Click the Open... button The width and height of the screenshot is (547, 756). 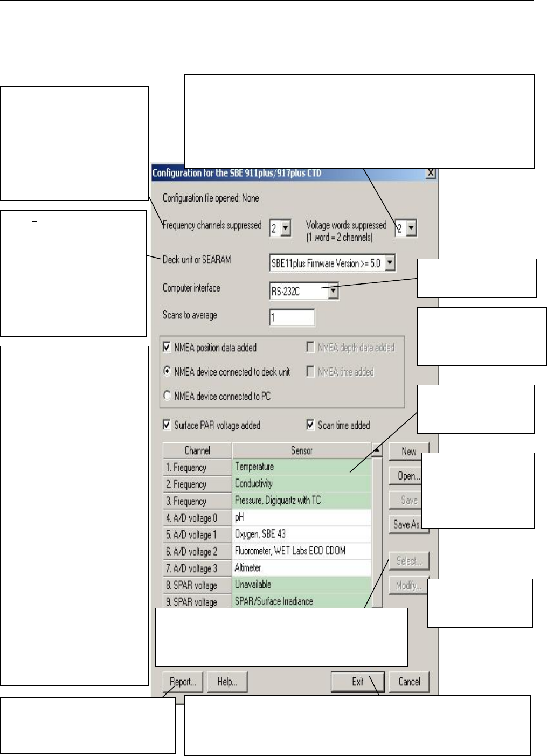(x=405, y=476)
